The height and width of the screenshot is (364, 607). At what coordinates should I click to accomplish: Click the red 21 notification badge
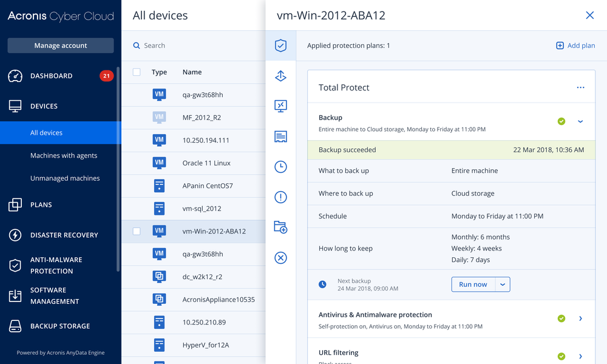106,76
